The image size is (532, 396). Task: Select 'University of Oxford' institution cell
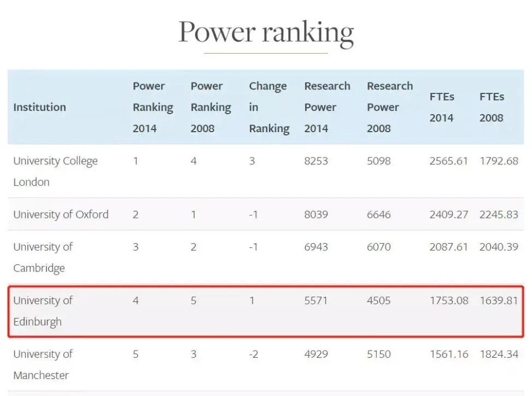pos(61,214)
